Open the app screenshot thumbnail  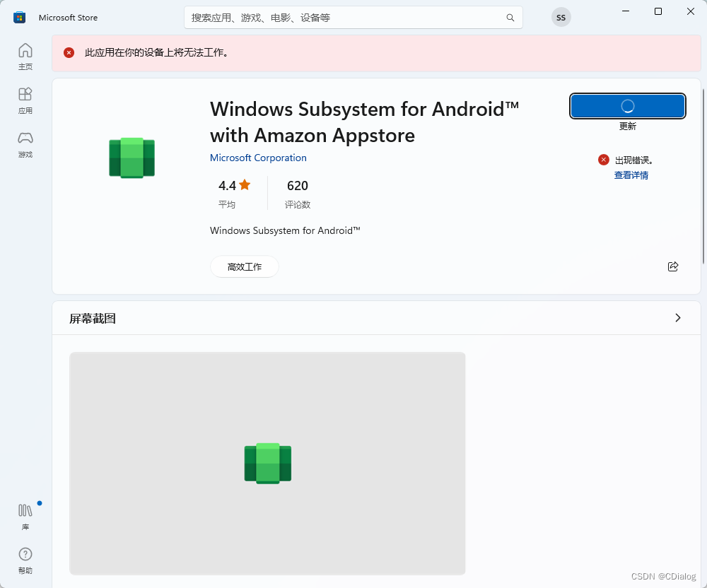point(267,463)
